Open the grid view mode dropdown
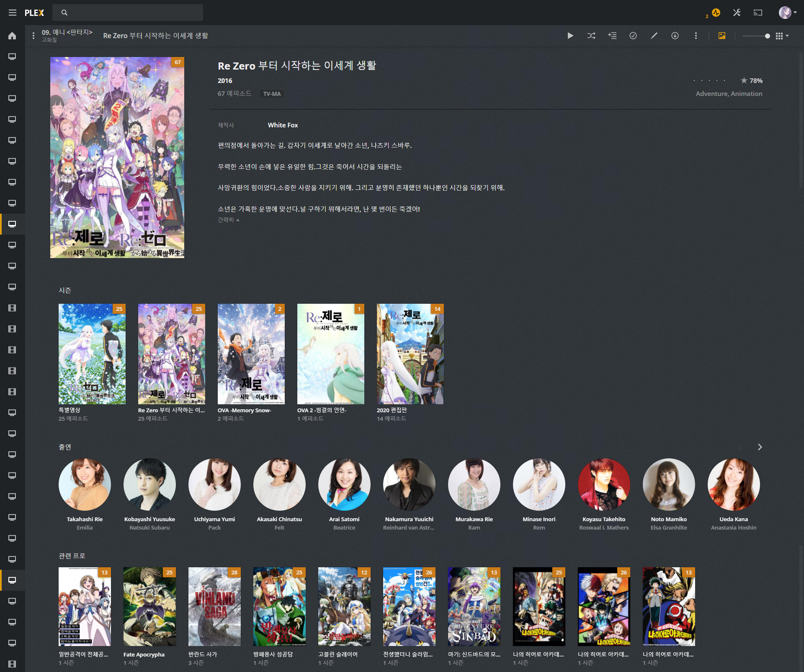Viewport: 804px width, 672px height. click(782, 36)
